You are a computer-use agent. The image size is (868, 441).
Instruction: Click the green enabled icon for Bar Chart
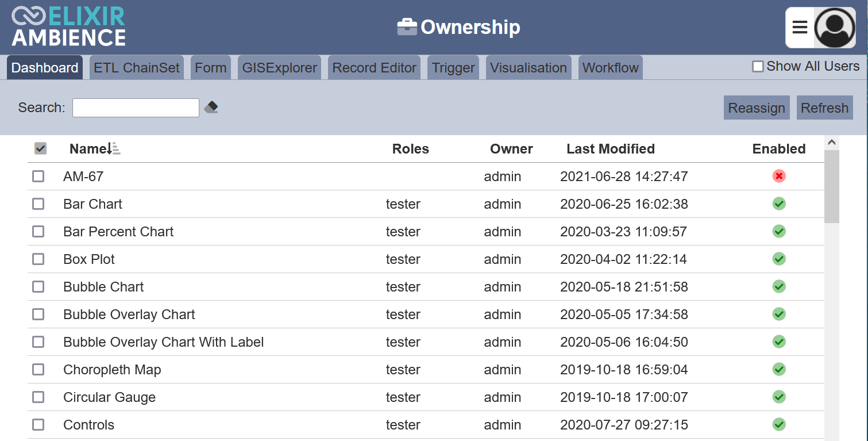point(779,204)
